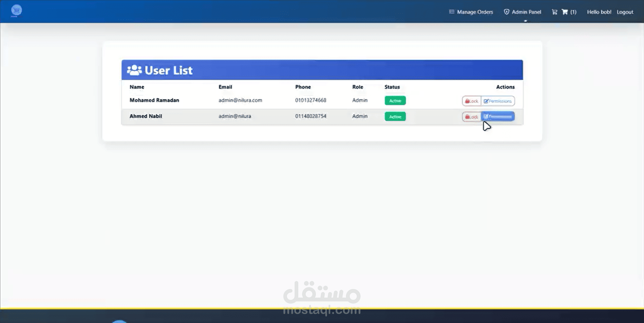This screenshot has height=323, width=644.
Task: Click the Phone column header
Action: [x=303, y=87]
